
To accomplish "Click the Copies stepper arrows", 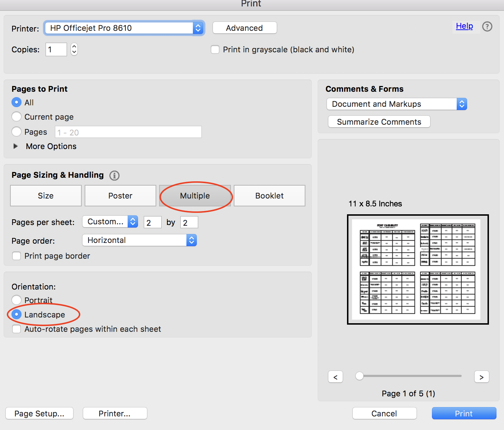I will (x=74, y=49).
